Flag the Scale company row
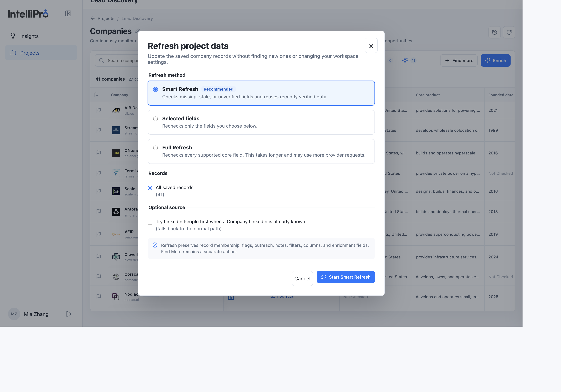561x392 pixels. [x=99, y=191]
